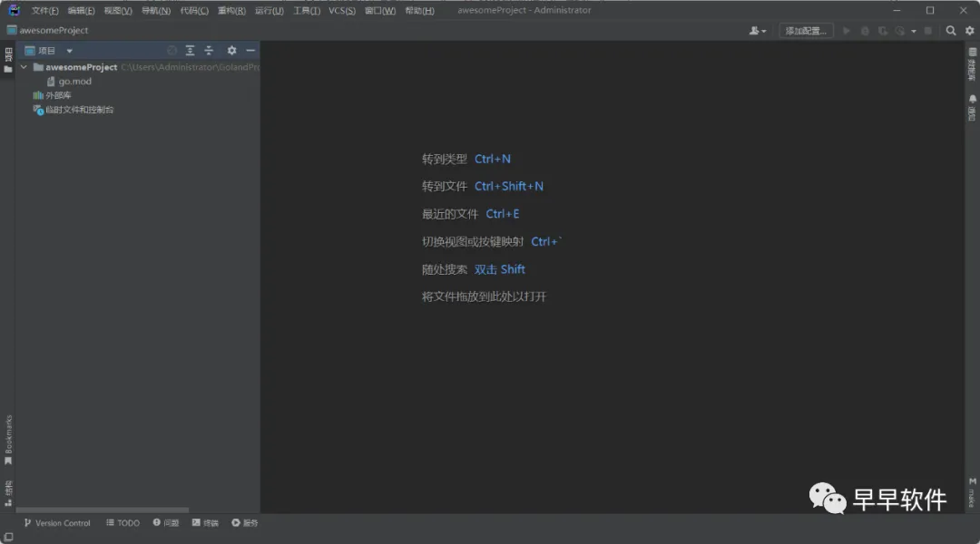Click the project panel horizontal scrollbar
980x544 pixels.
[103, 510]
